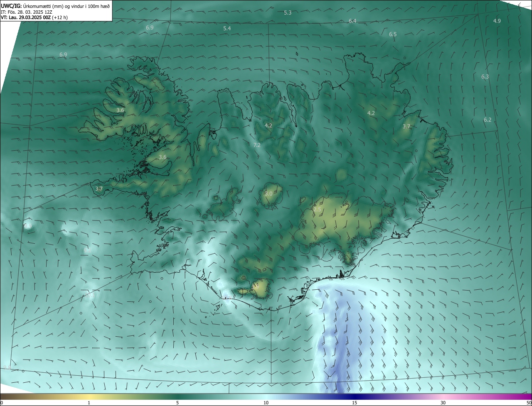Click the colour scale tick label 5

point(177,403)
